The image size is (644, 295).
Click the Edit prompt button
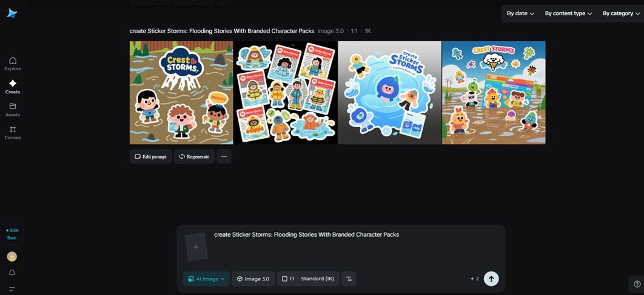tap(151, 157)
